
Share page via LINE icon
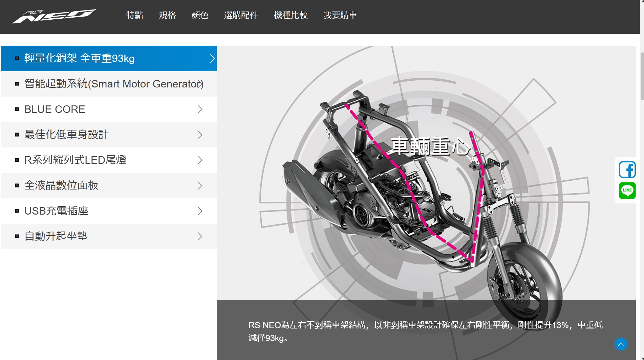[x=627, y=191]
